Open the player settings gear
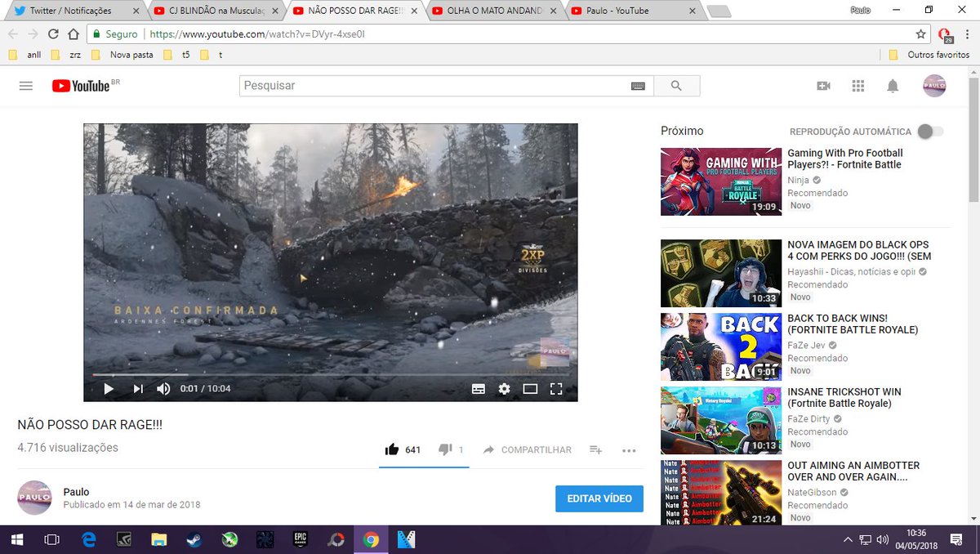Image resolution: width=980 pixels, height=554 pixels. [504, 389]
